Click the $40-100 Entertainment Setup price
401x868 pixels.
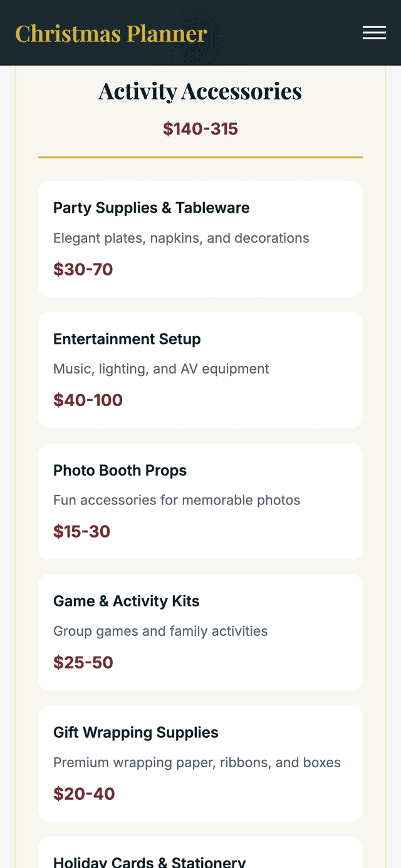coord(88,400)
